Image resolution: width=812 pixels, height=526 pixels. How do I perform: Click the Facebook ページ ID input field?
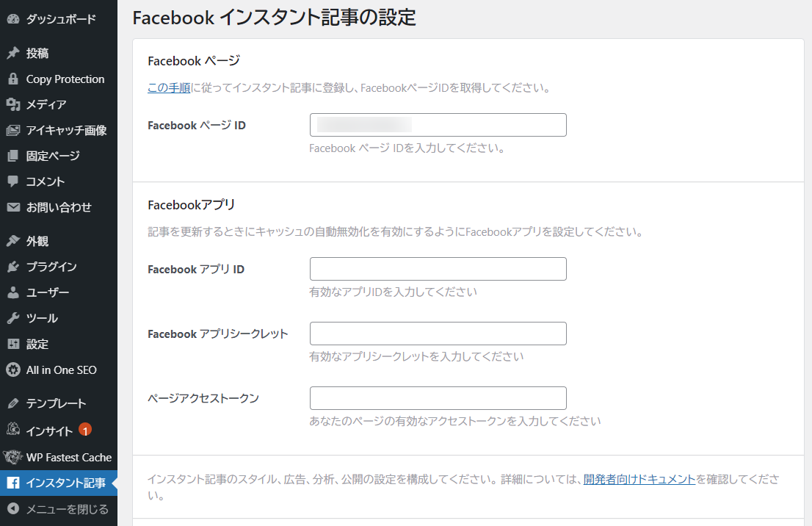tap(438, 125)
